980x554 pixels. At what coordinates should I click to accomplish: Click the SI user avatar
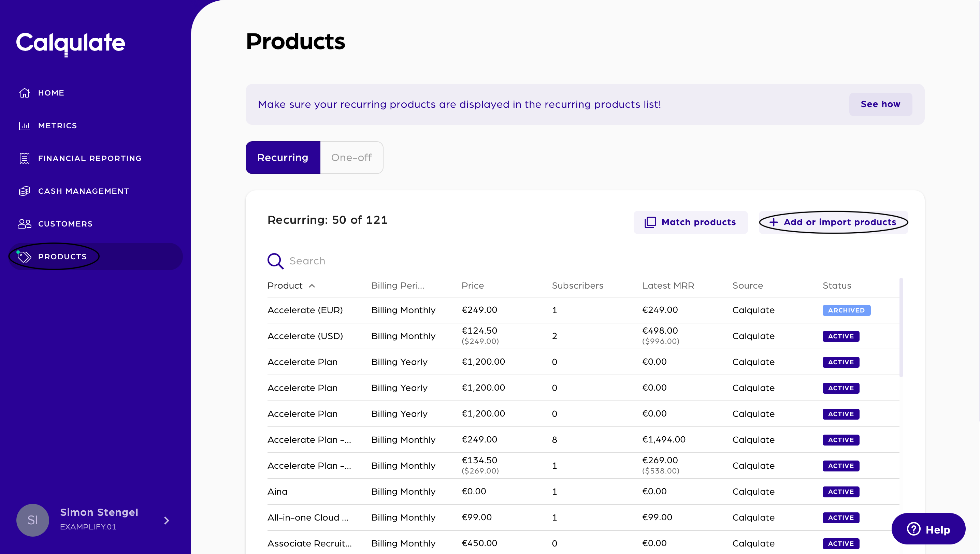point(33,520)
